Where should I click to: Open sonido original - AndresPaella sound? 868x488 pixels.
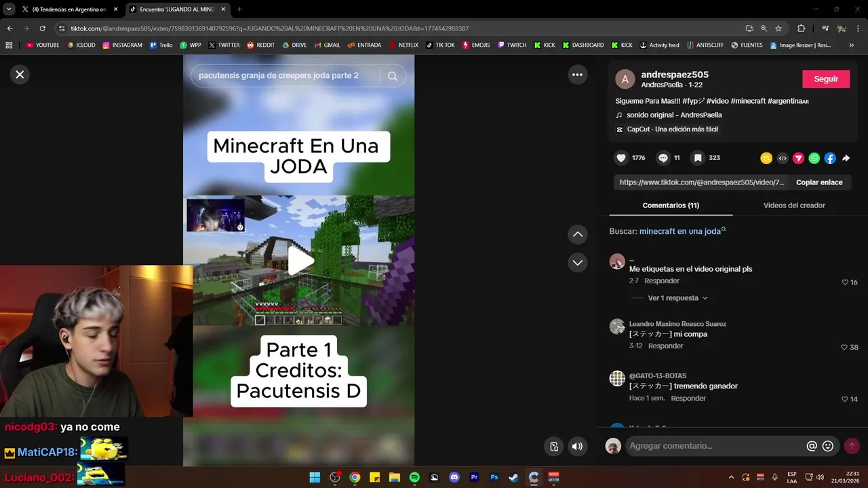674,115
